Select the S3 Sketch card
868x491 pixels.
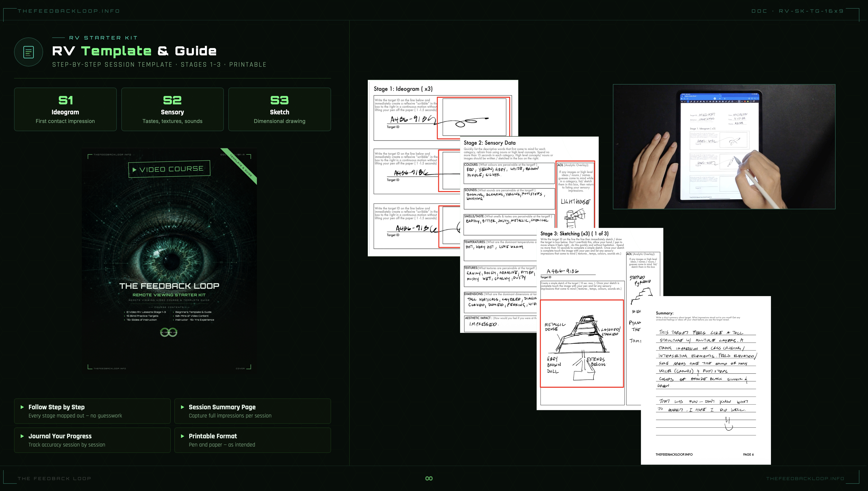pyautogui.click(x=279, y=109)
